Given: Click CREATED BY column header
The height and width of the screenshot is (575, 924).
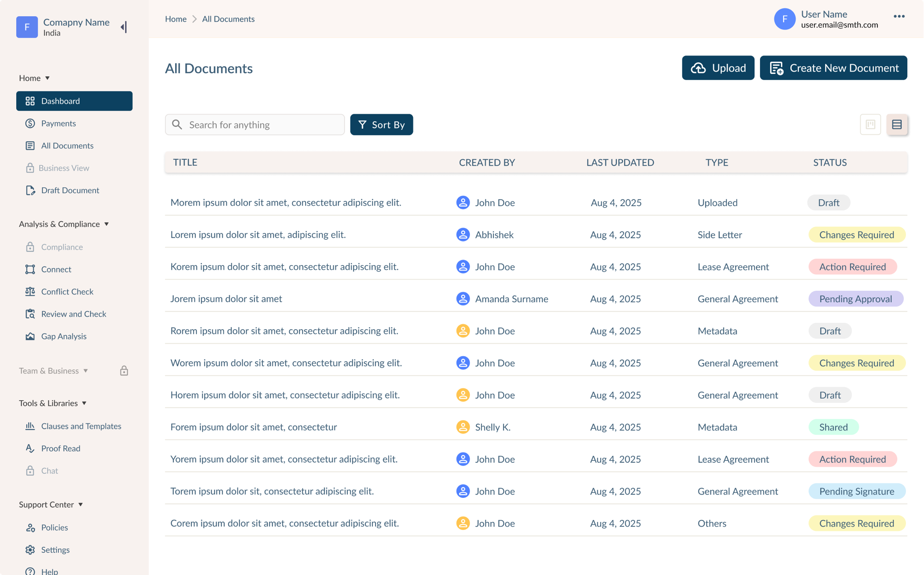Looking at the screenshot, I should point(486,162).
